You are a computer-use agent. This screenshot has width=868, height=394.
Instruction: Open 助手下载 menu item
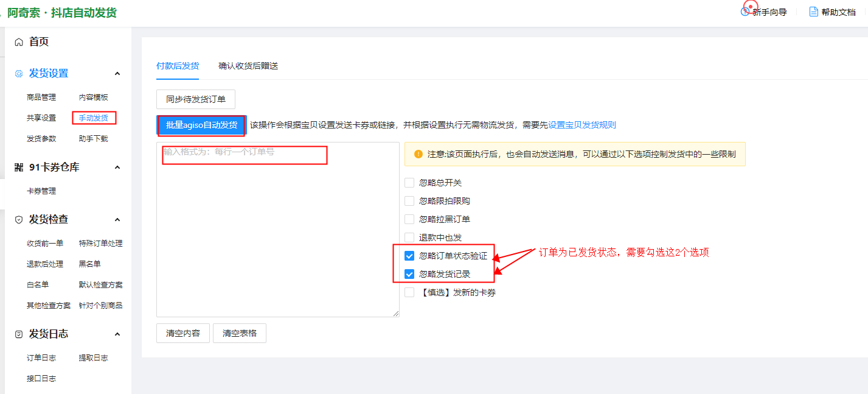pos(94,139)
